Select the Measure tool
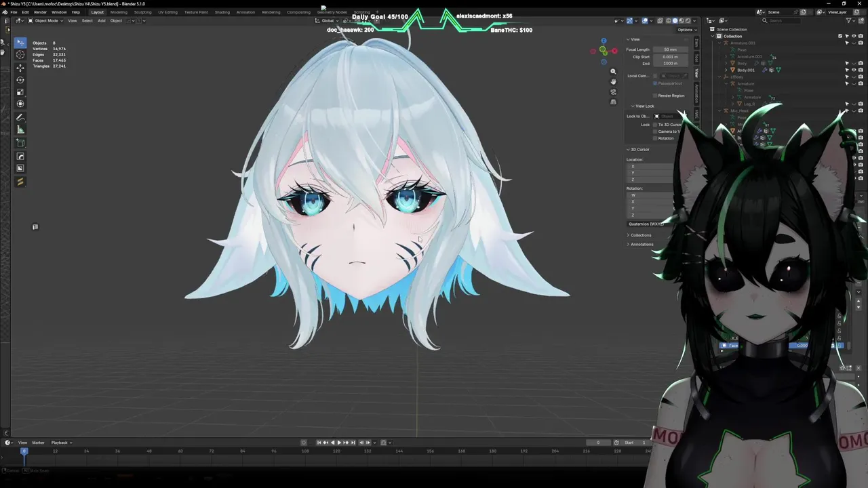Image resolution: width=868 pixels, height=488 pixels. (20, 130)
